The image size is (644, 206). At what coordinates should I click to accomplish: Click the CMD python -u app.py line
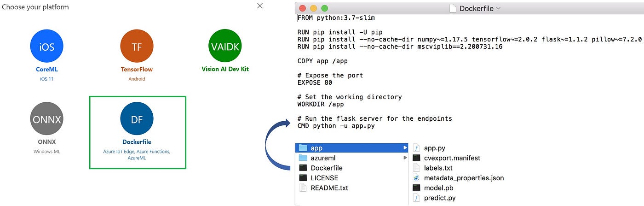coord(336,125)
